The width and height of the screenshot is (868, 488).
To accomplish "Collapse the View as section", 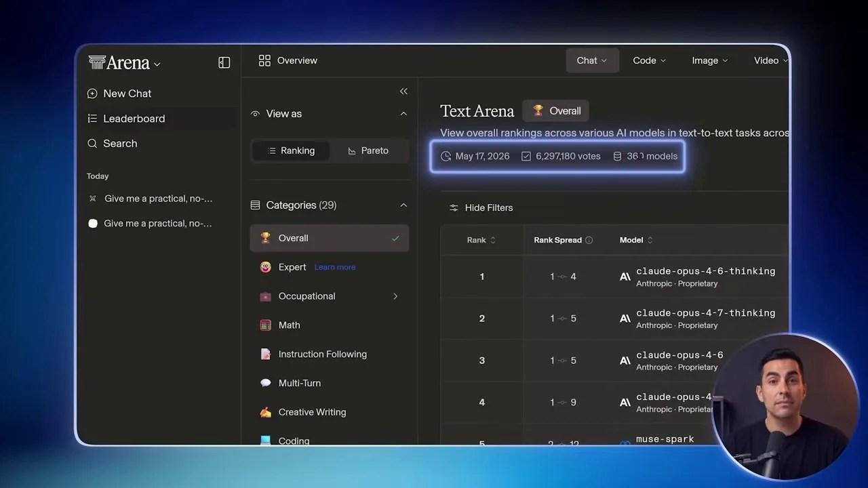I will (403, 114).
